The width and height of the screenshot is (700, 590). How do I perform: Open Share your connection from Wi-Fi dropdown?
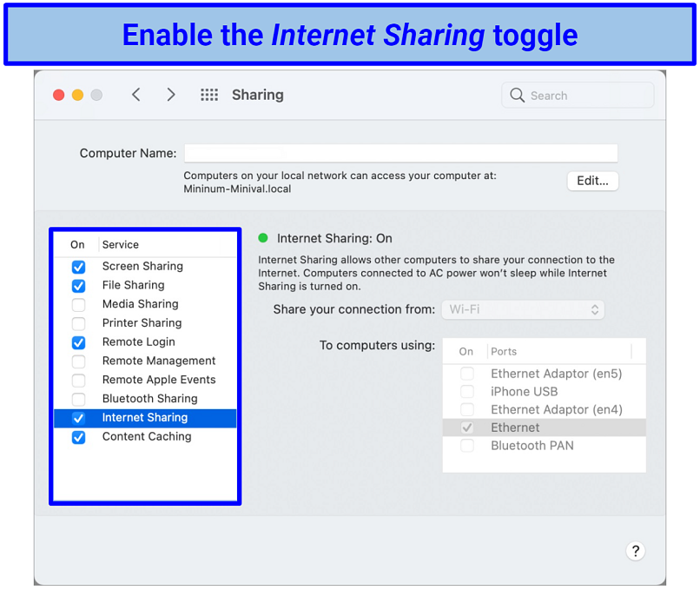[x=523, y=309]
